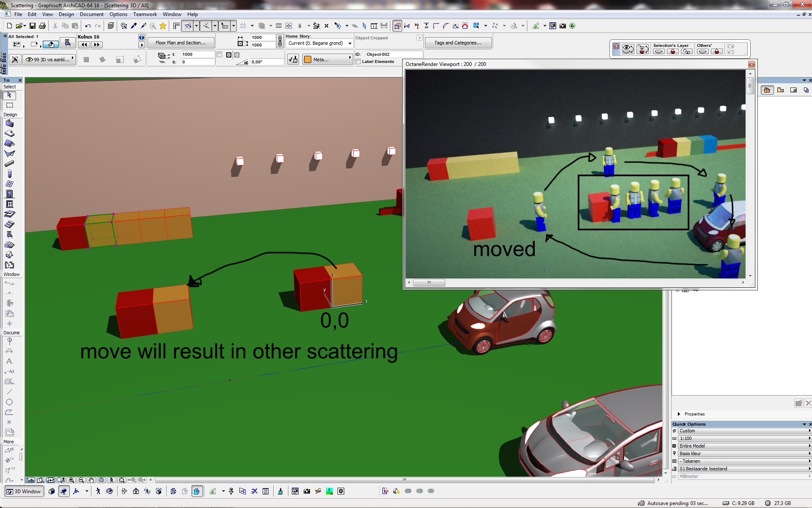Expand the Properties section
The width and height of the screenshot is (812, 508).
[x=679, y=414]
